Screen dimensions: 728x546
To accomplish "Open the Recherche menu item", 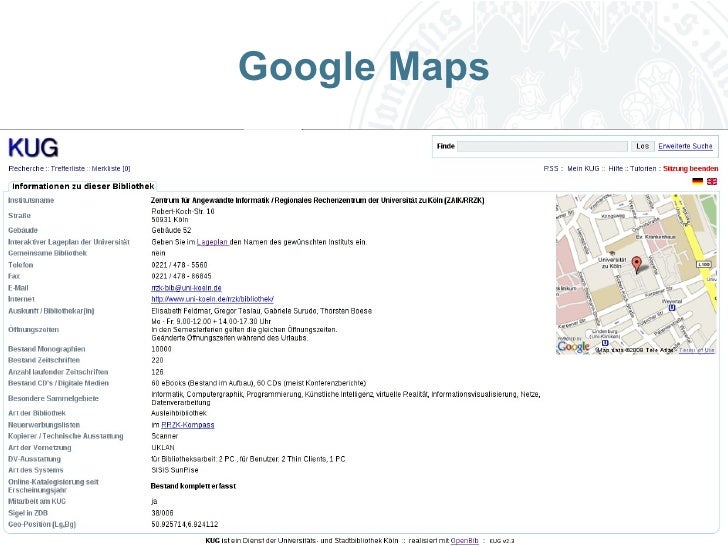I will click(x=26, y=169).
